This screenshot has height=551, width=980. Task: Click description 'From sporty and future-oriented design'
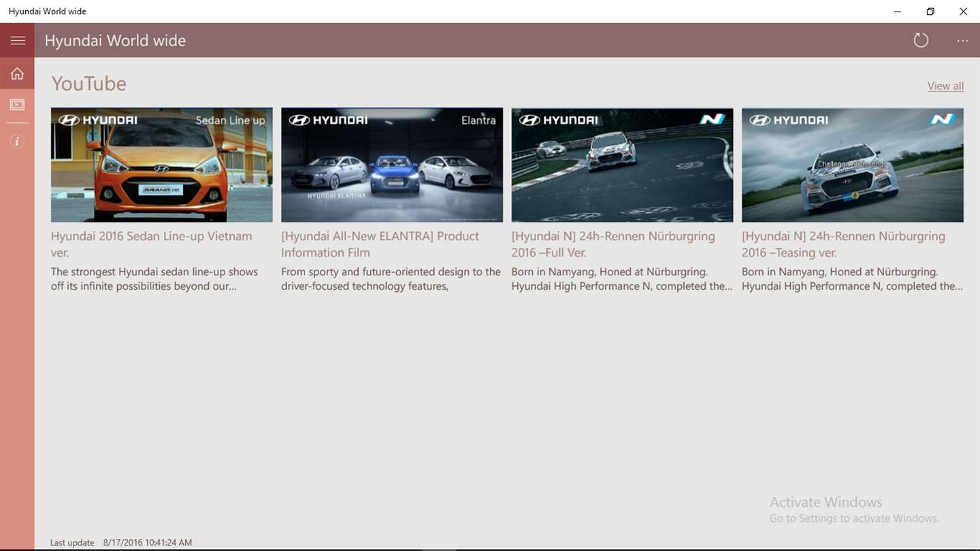pos(391,279)
